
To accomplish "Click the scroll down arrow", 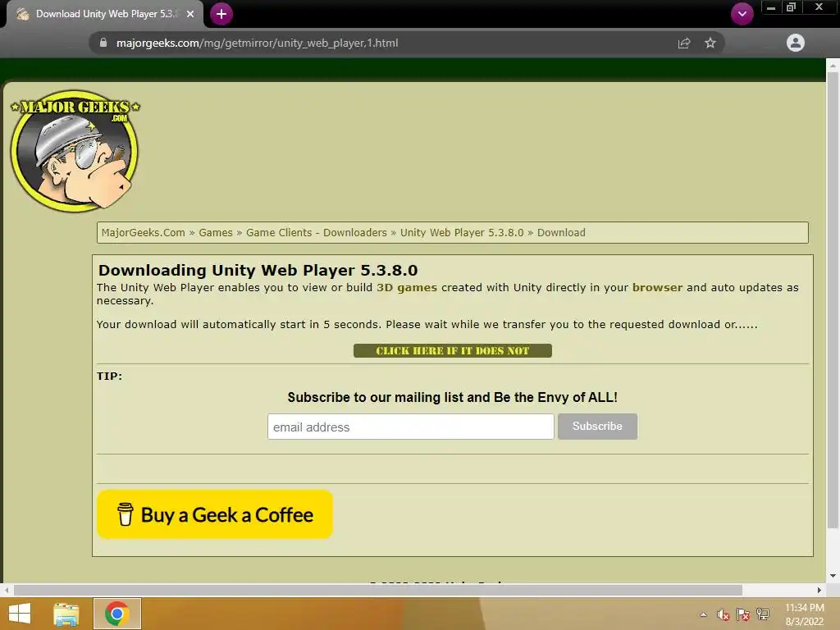I will (833, 576).
